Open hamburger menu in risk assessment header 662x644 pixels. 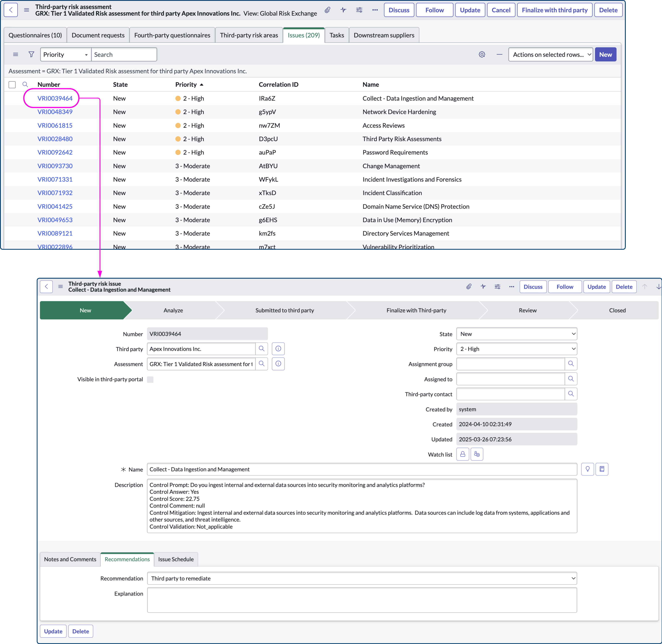pyautogui.click(x=26, y=10)
